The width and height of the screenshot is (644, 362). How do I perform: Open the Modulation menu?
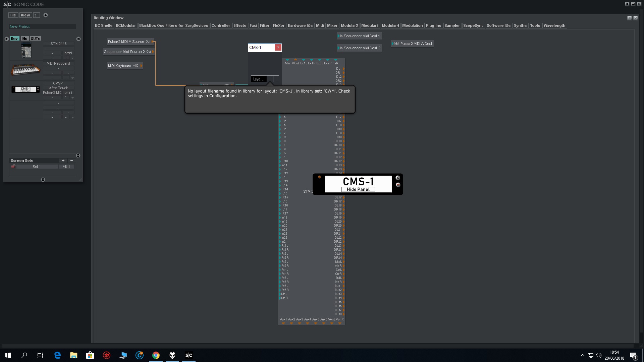pos(413,25)
